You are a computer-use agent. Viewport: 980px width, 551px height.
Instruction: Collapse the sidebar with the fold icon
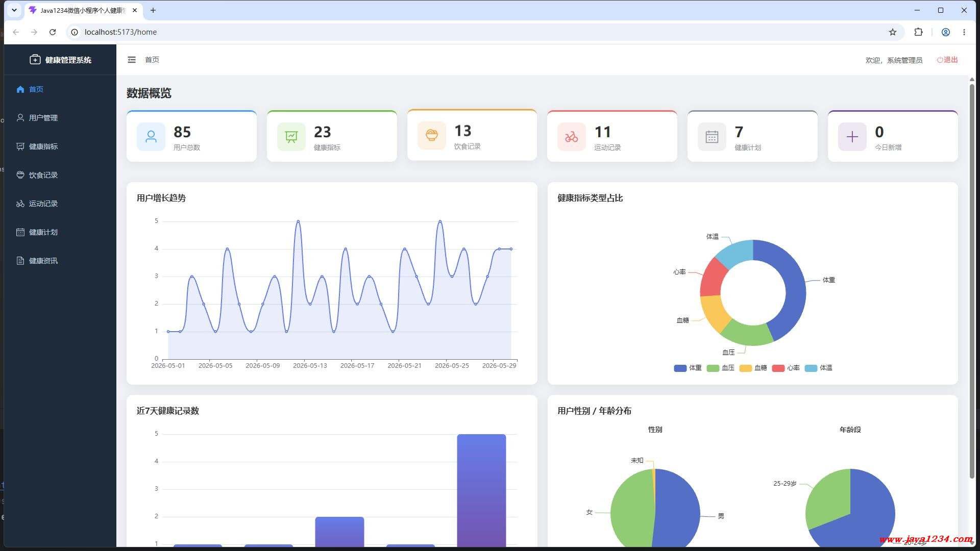tap(132, 60)
